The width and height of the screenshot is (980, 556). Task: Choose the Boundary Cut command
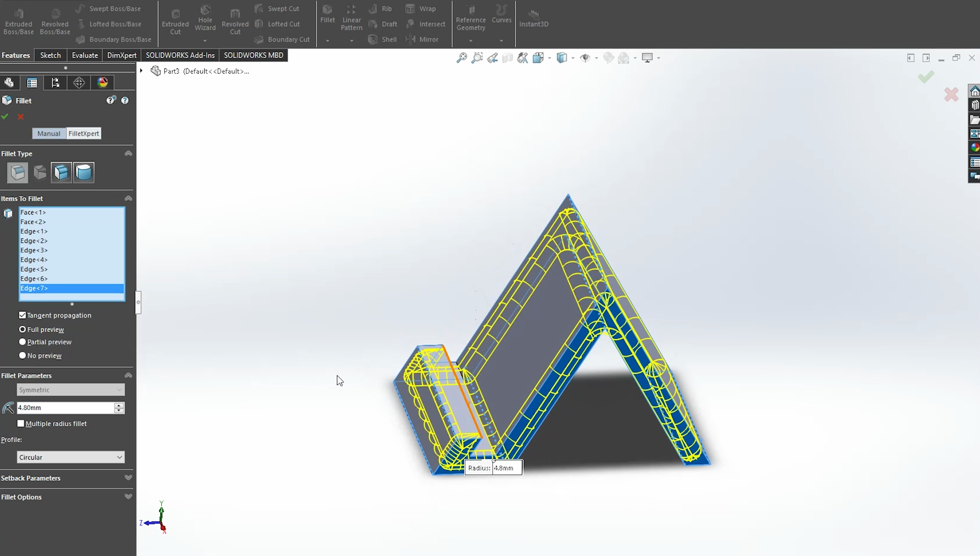[282, 39]
